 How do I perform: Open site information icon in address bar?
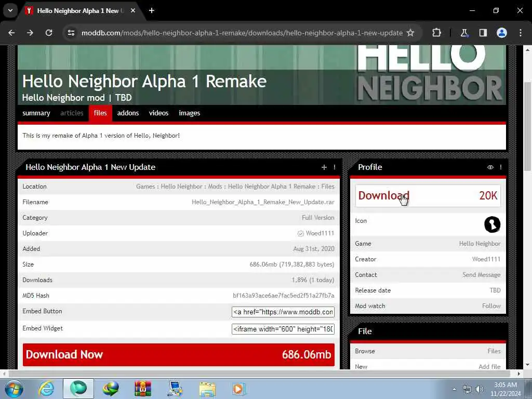click(71, 33)
